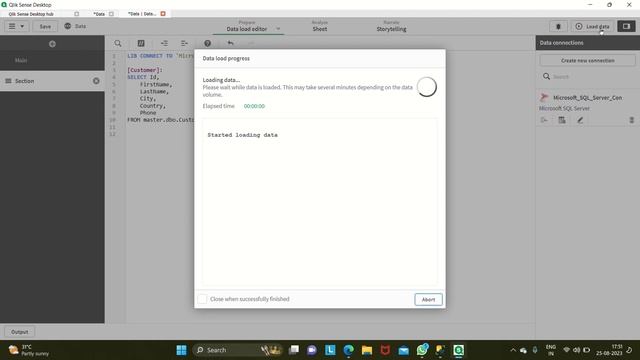640x360 pixels.
Task: Open the Output panel button
Action: pos(20,332)
